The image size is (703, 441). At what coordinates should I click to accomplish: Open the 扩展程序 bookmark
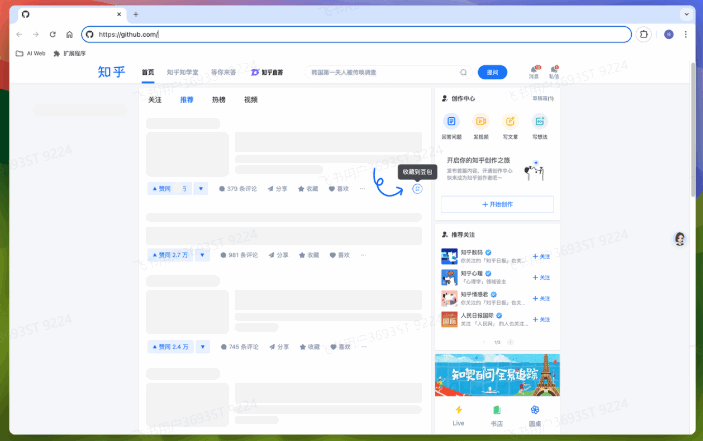pyautogui.click(x=69, y=53)
